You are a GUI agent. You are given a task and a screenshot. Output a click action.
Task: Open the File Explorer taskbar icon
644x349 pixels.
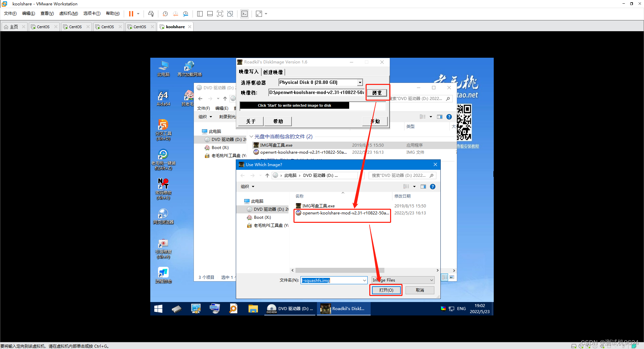(253, 309)
